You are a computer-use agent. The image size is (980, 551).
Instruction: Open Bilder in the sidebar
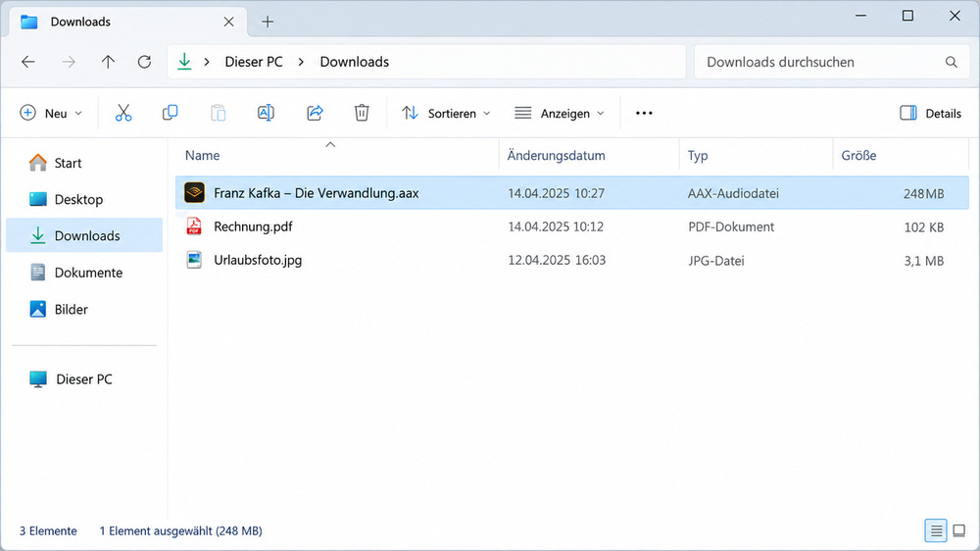click(84, 310)
